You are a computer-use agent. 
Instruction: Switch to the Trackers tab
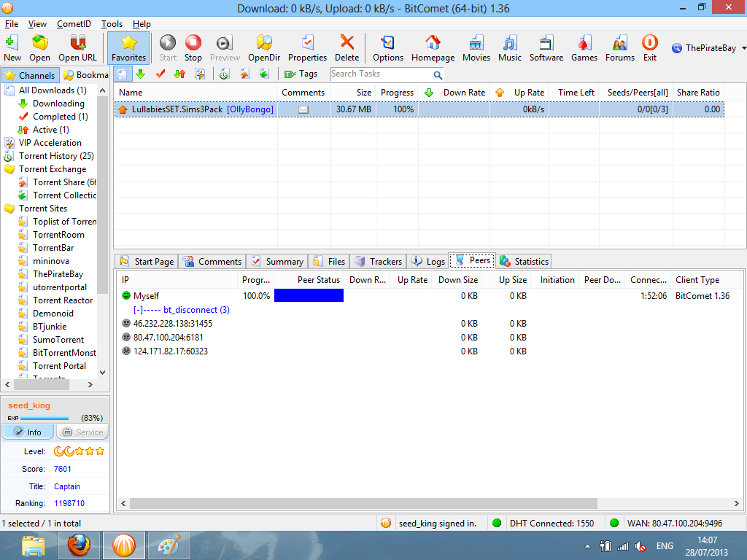pyautogui.click(x=378, y=261)
